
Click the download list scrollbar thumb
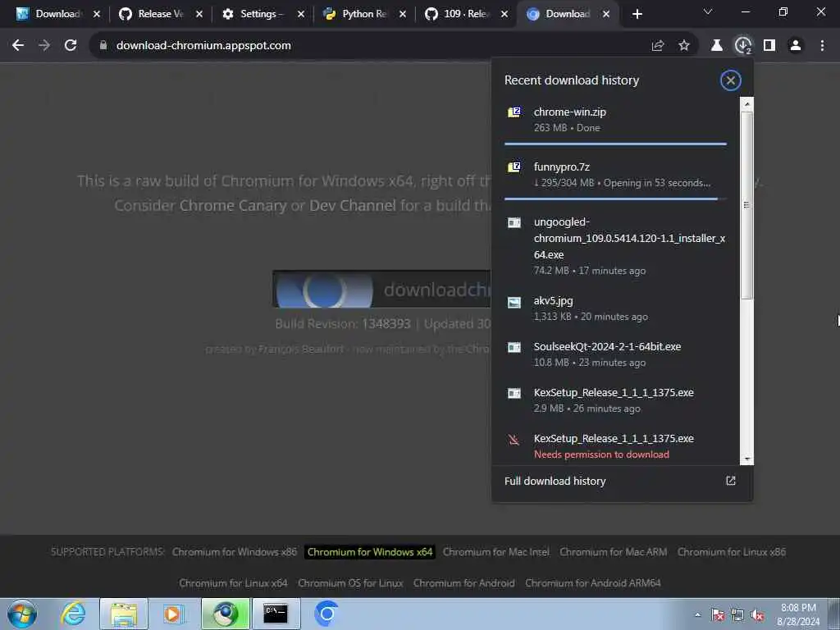pos(746,205)
